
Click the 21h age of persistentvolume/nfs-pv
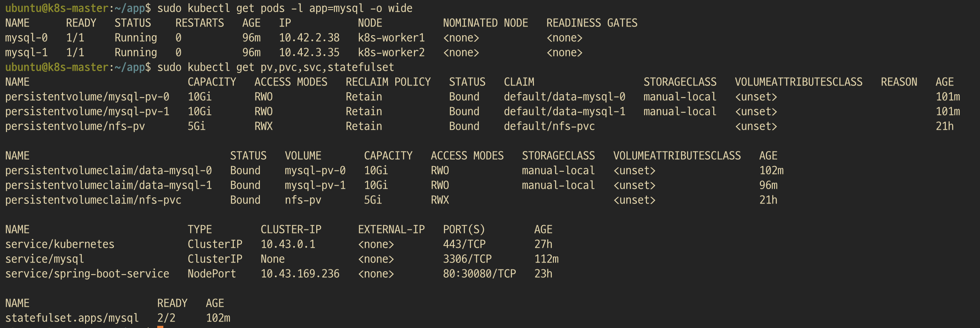coord(945,126)
